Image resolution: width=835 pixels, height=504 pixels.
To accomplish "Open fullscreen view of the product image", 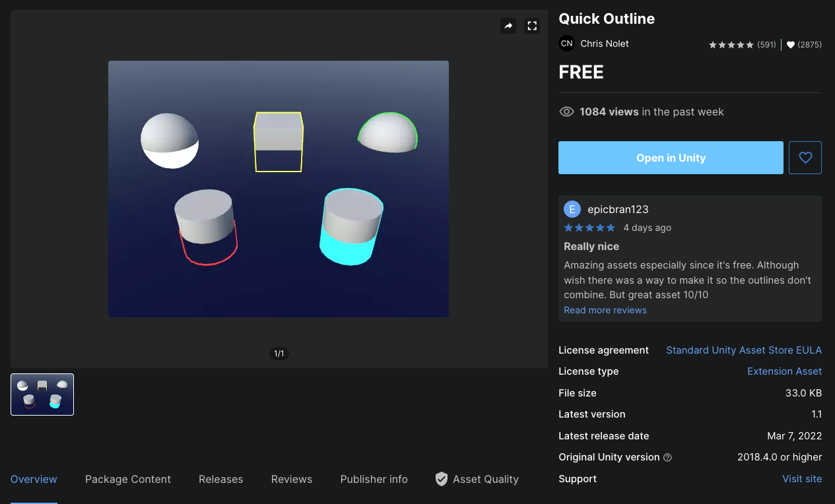I will [532, 26].
